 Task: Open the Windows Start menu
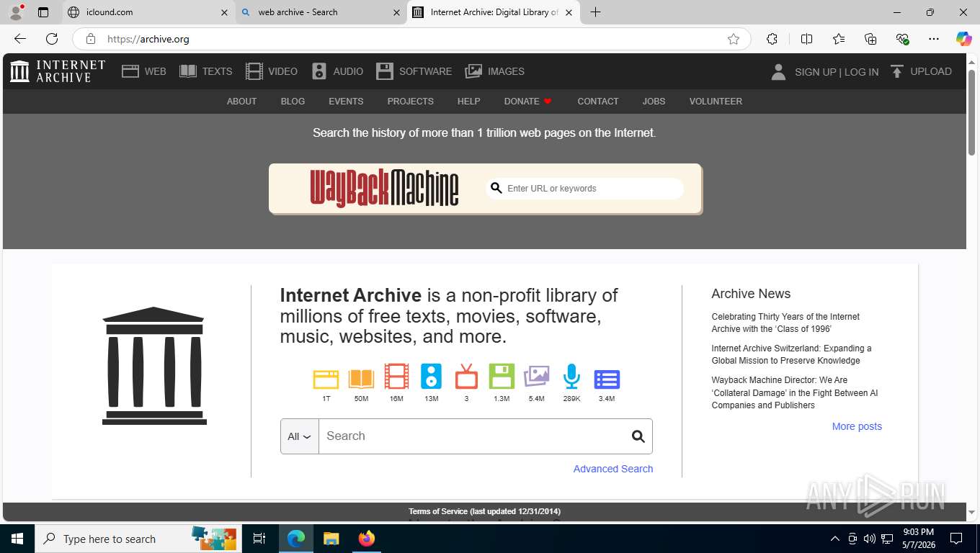(17, 539)
